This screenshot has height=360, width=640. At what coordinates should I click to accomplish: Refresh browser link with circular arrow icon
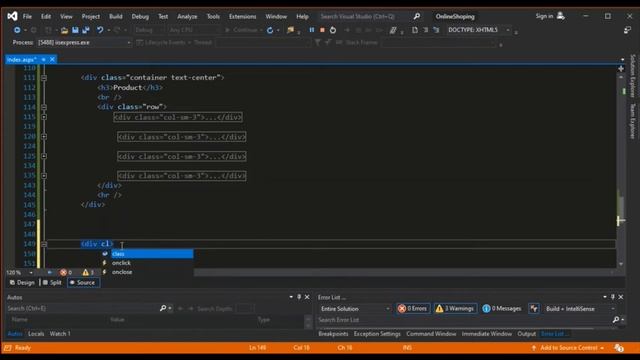270,30
